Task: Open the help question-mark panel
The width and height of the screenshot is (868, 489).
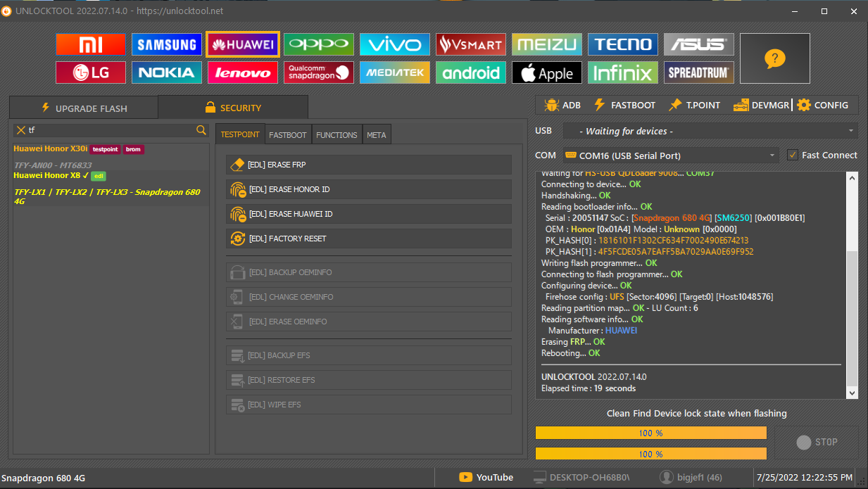Action: (774, 58)
